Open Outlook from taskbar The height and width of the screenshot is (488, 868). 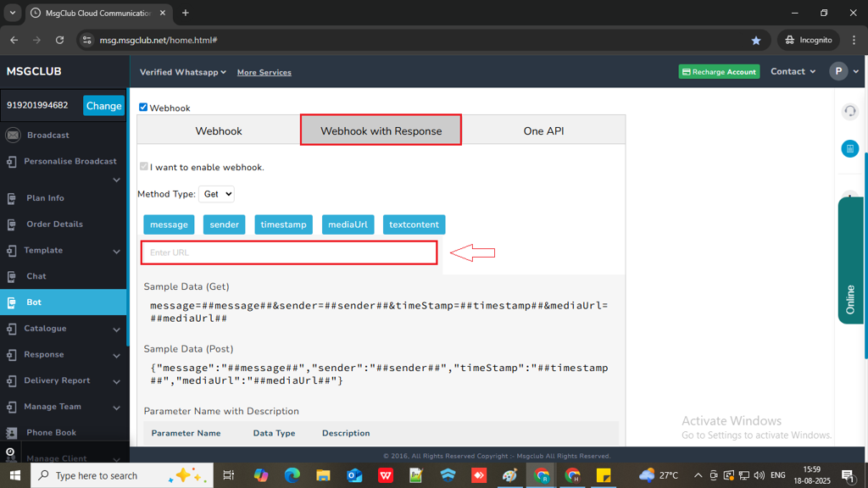point(354,475)
